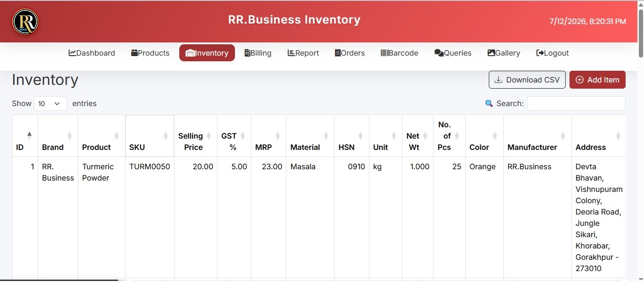
Task: Click the RR logo in the header
Action: 25,22
